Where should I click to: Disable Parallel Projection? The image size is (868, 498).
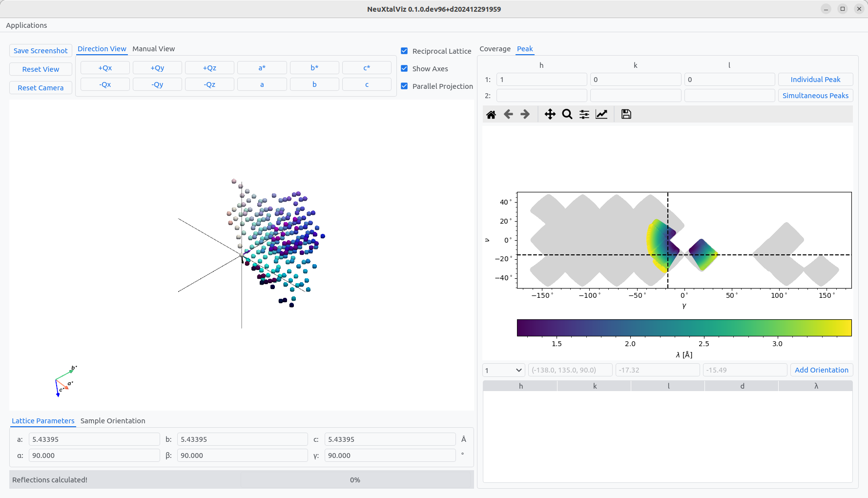pyautogui.click(x=404, y=86)
